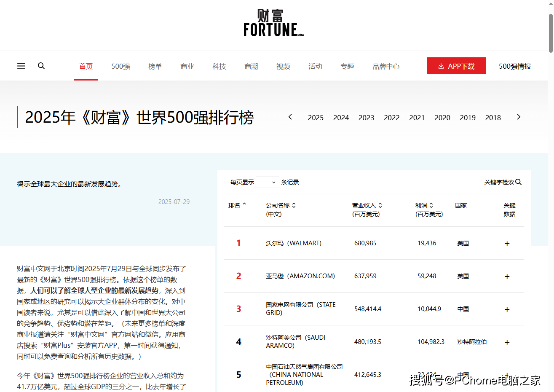Go to next years with right arrow
The width and height of the screenshot is (554, 392).
click(519, 117)
